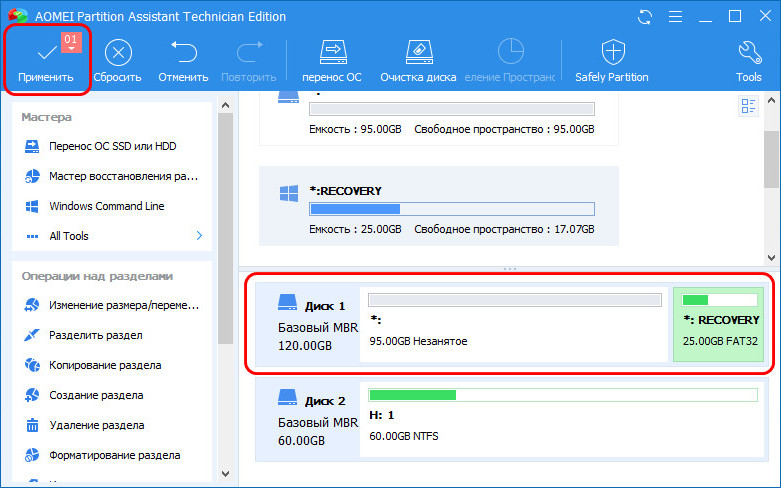This screenshot has width=781, height=488.
Task: Start Перенос ОС SSD или HDD wizard
Action: click(x=112, y=146)
